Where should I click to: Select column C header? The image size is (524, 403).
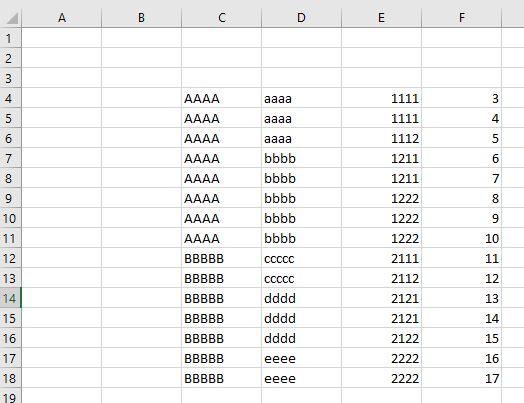[x=222, y=18]
